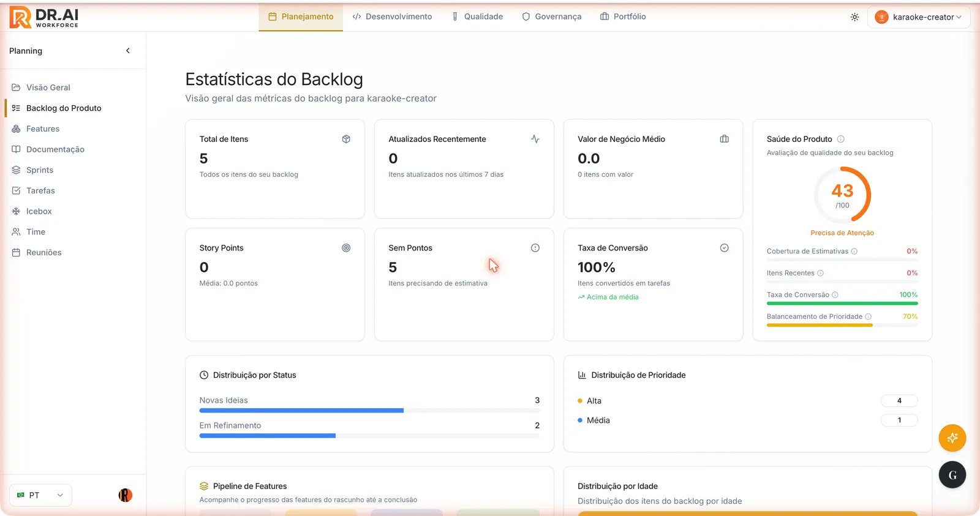Click the Novas Ideias progress bar
This screenshot has width=980, height=516.
click(x=369, y=411)
